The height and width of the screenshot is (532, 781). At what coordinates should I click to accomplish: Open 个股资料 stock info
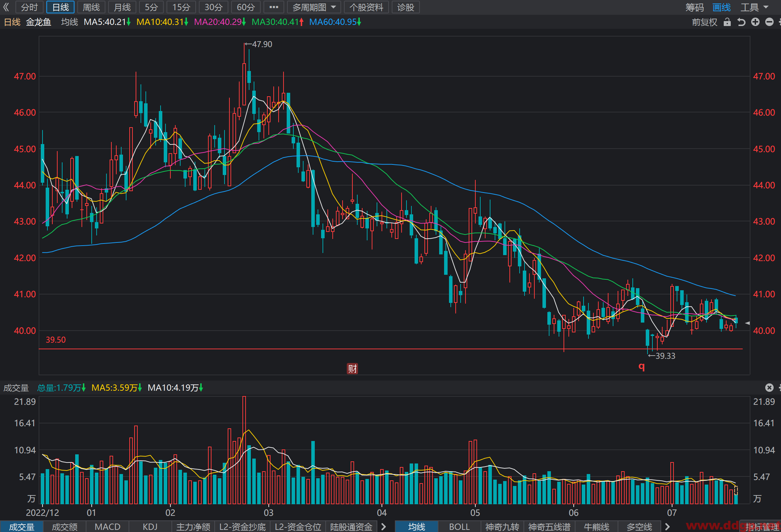[x=366, y=7]
